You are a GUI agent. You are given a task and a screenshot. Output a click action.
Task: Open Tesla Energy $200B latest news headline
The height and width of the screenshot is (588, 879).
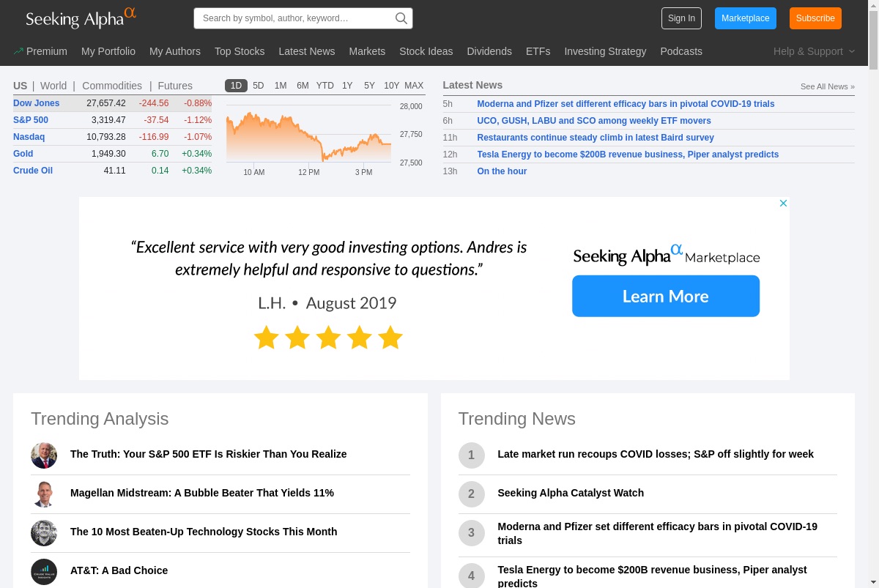[x=628, y=155]
